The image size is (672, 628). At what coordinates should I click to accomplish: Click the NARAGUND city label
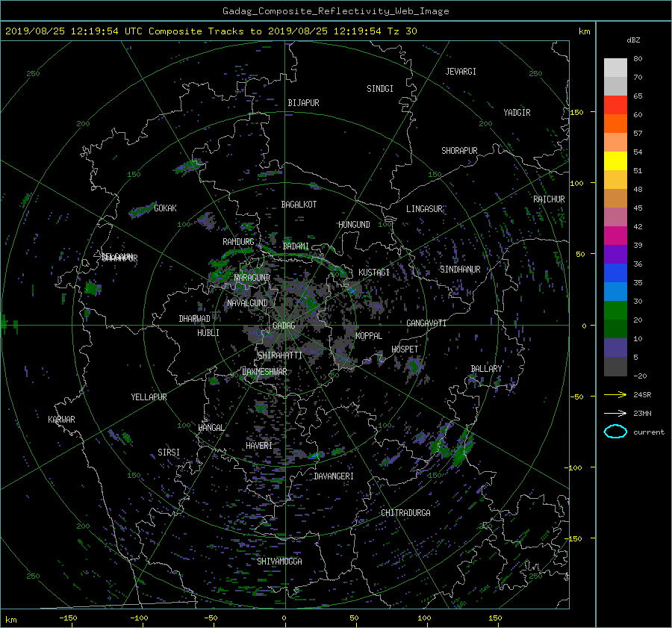252,277
